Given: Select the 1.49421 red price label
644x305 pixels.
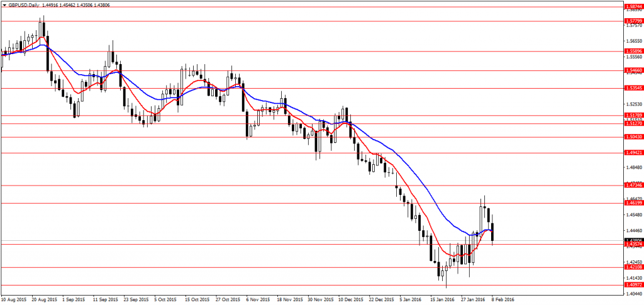Looking at the screenshot, I should pos(634,153).
